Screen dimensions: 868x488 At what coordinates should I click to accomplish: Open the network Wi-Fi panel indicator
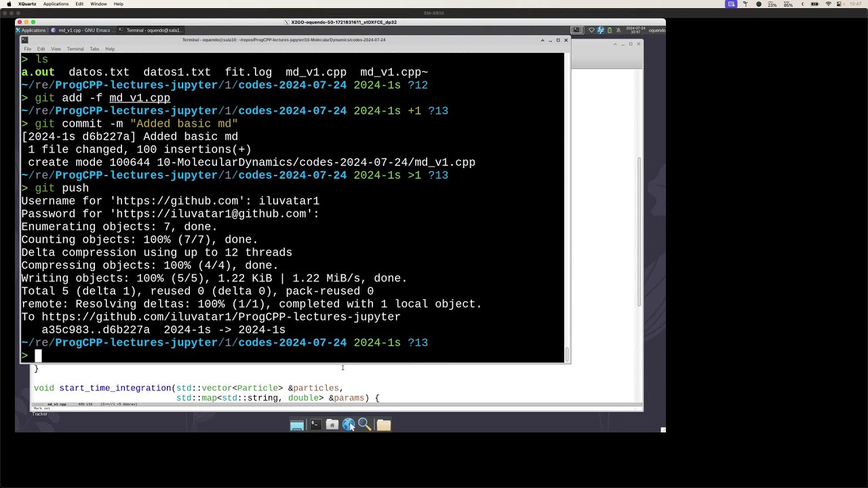(591, 30)
